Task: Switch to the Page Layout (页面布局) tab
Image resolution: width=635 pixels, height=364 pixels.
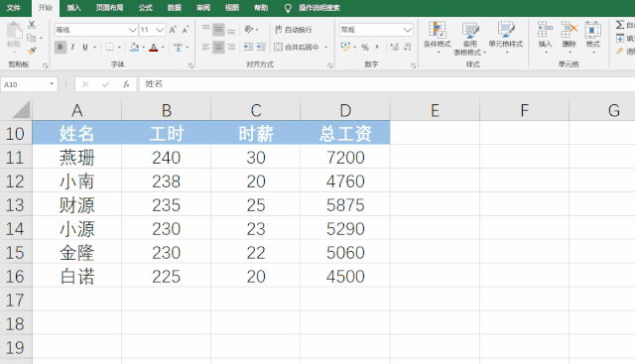Action: (109, 8)
